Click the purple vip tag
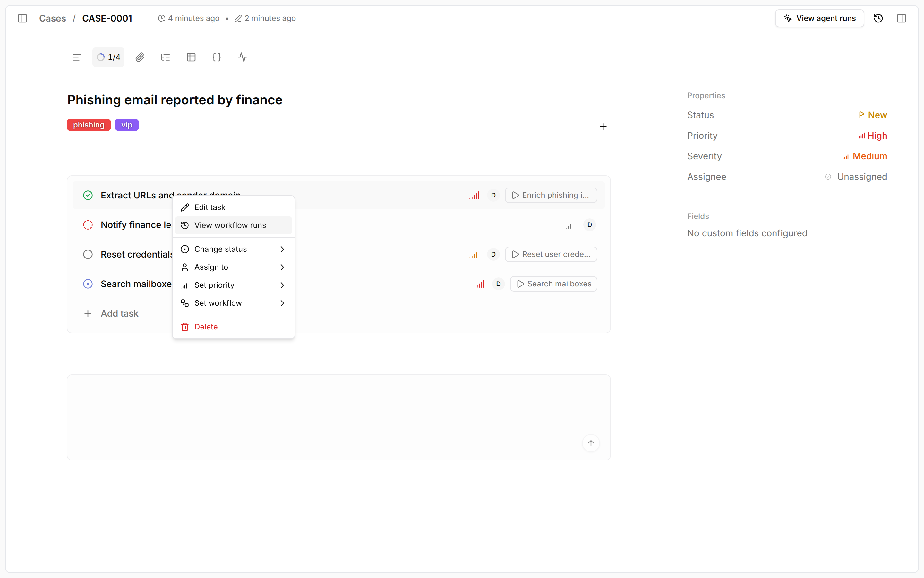Image resolution: width=924 pixels, height=578 pixels. pyautogui.click(x=127, y=125)
